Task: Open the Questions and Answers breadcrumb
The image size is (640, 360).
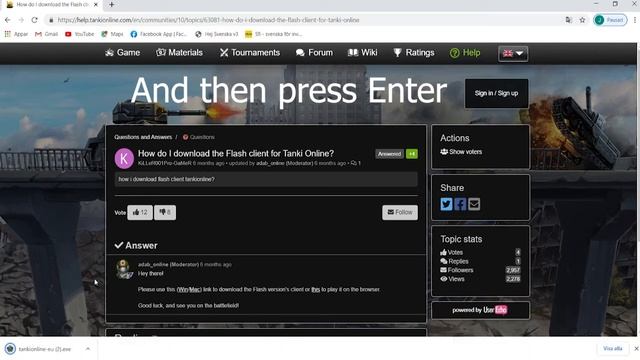Action: [143, 137]
